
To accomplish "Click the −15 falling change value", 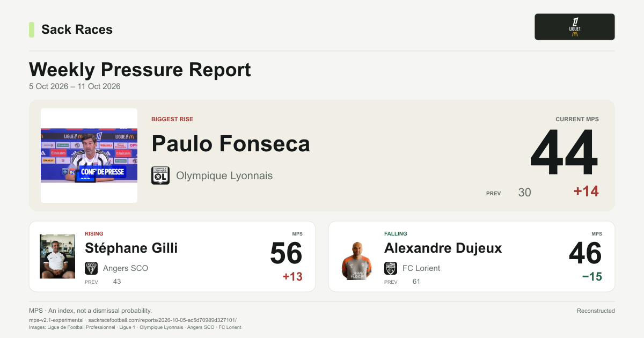I will click(x=592, y=277).
